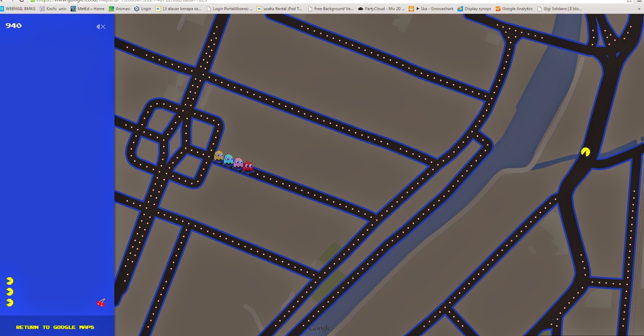This screenshot has height=336, width=644.
Task: Open the usaha Rental iPod bookmark
Action: pyautogui.click(x=279, y=8)
